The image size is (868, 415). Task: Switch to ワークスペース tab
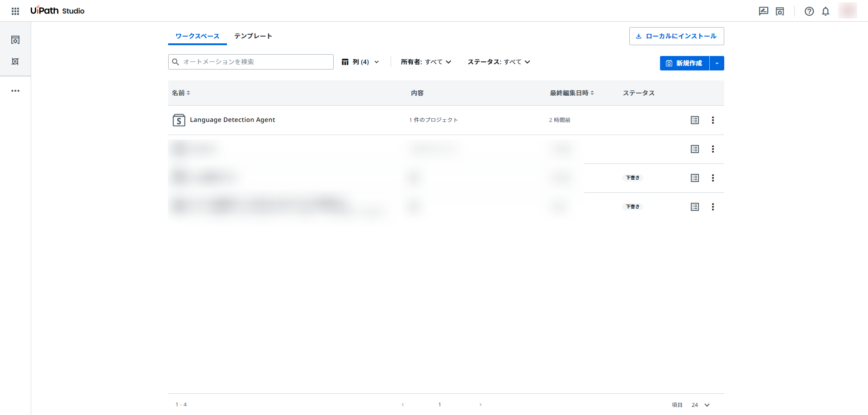click(198, 36)
